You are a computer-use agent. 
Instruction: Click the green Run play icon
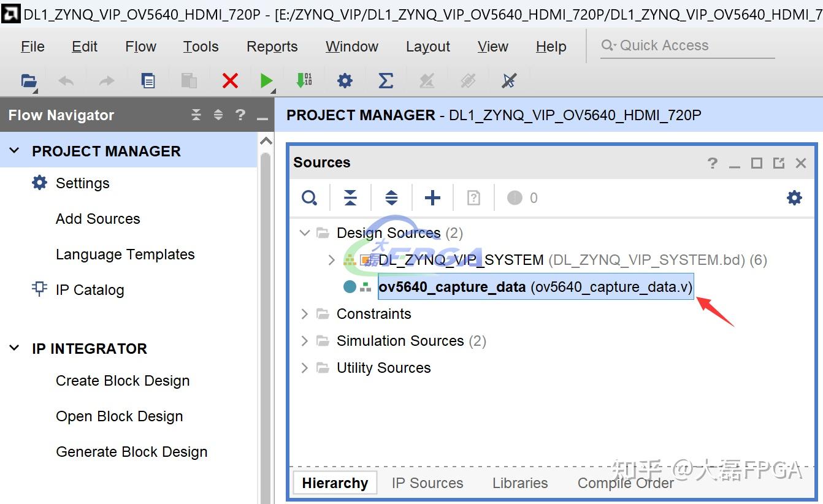266,80
